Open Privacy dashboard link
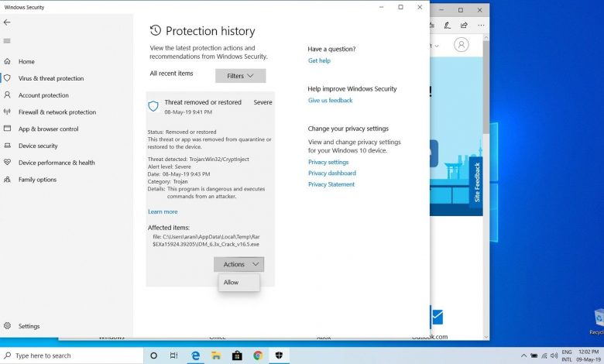 [332, 173]
